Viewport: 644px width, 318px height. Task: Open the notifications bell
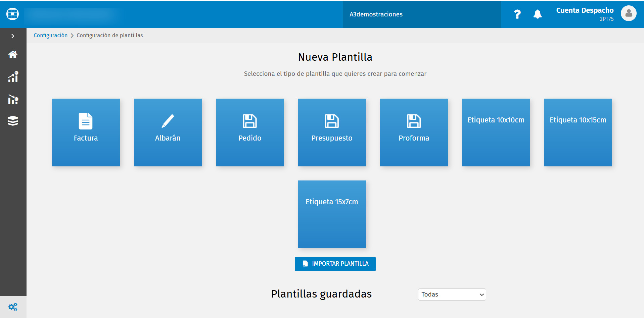(x=538, y=14)
